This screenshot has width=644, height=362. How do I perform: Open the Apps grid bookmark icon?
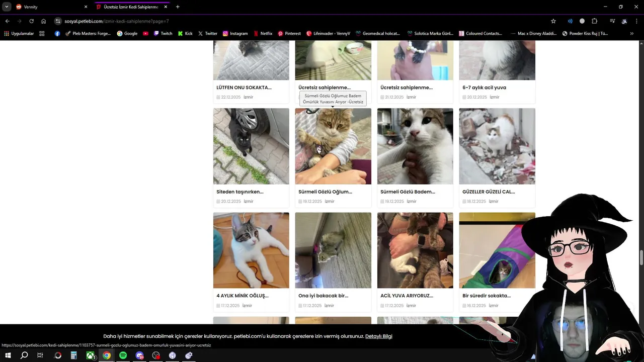coord(42,34)
